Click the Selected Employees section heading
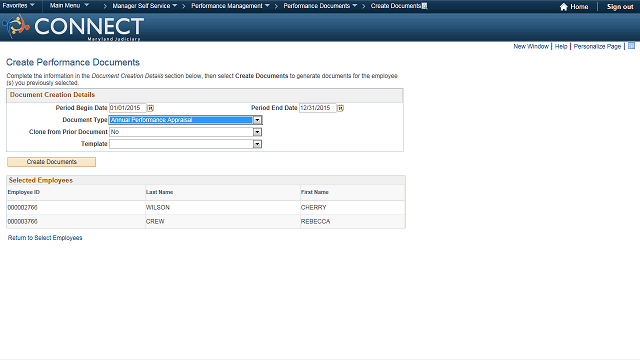Viewport: 640px width, 360px height. 41,180
